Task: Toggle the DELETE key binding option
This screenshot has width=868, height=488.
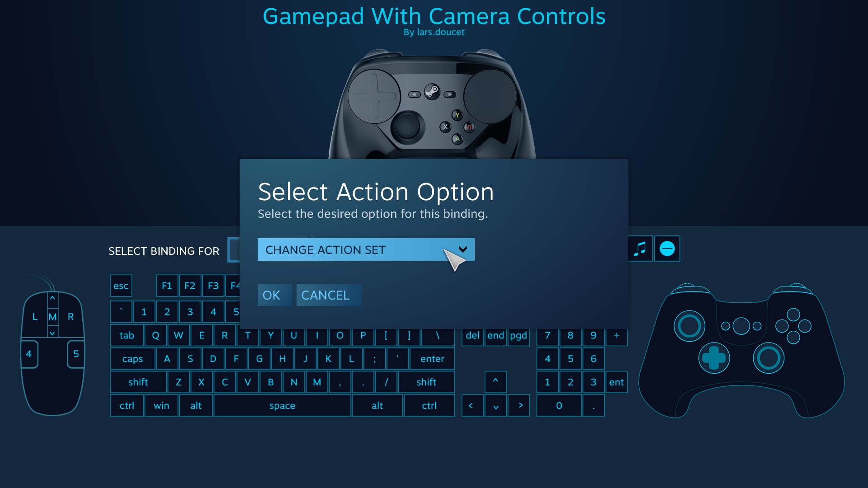Action: click(x=472, y=335)
